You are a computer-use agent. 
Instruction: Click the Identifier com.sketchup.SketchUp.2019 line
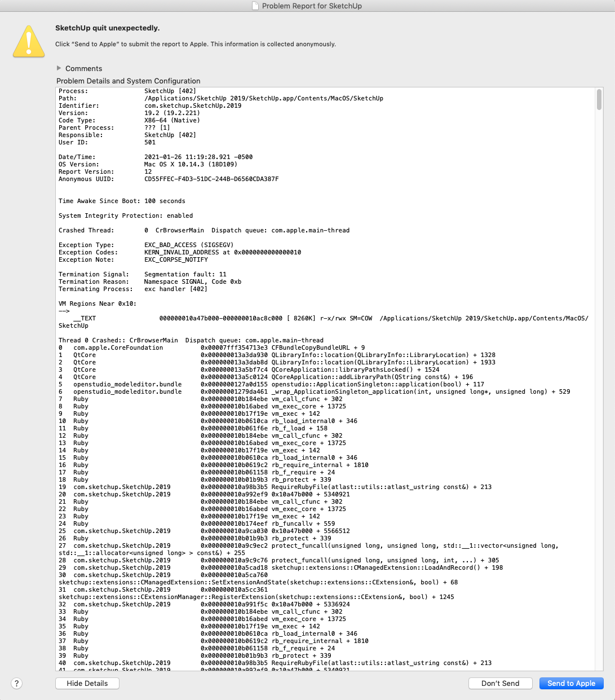(x=150, y=105)
